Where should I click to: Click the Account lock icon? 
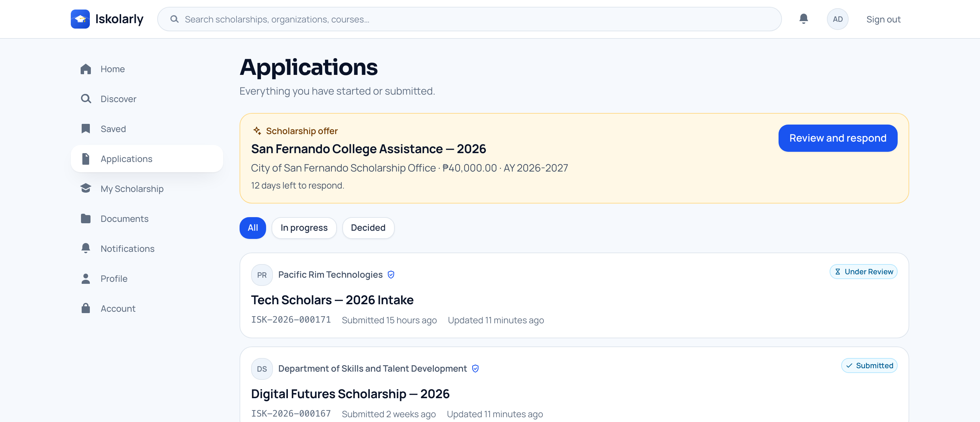(x=86, y=308)
